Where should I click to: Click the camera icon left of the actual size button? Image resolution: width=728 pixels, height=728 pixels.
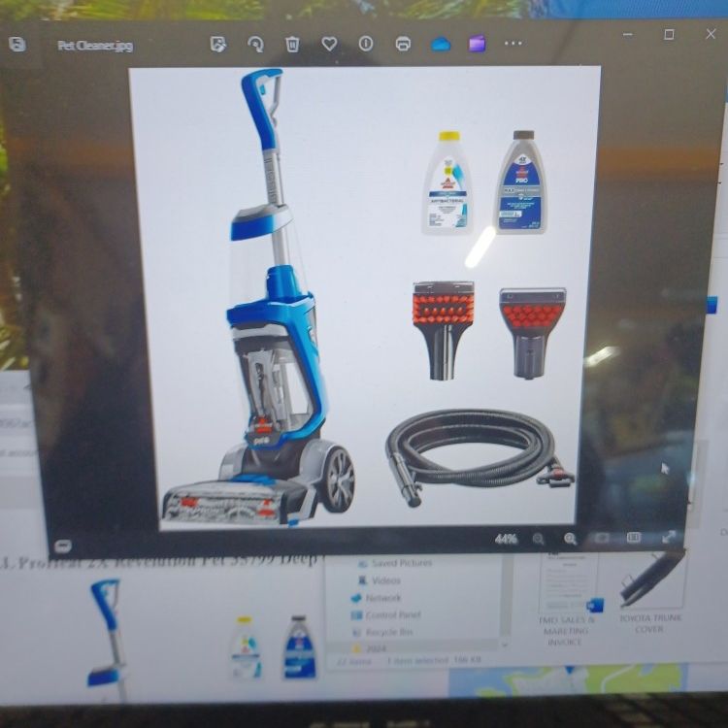602,538
